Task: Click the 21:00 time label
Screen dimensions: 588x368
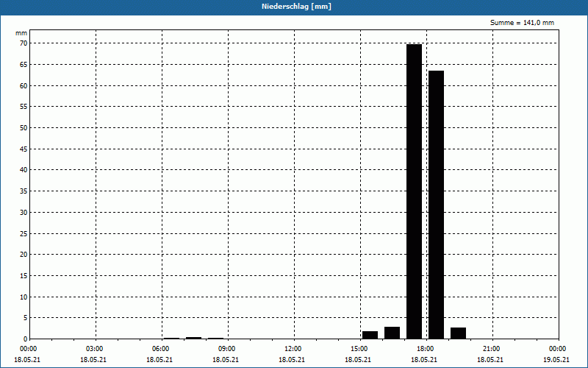Action: tap(491, 349)
